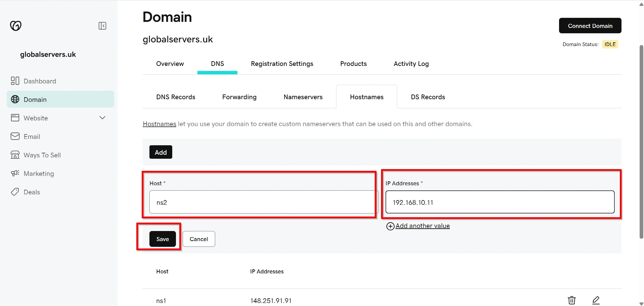
Task: Click into the IP Addresses input field
Action: [x=500, y=202]
